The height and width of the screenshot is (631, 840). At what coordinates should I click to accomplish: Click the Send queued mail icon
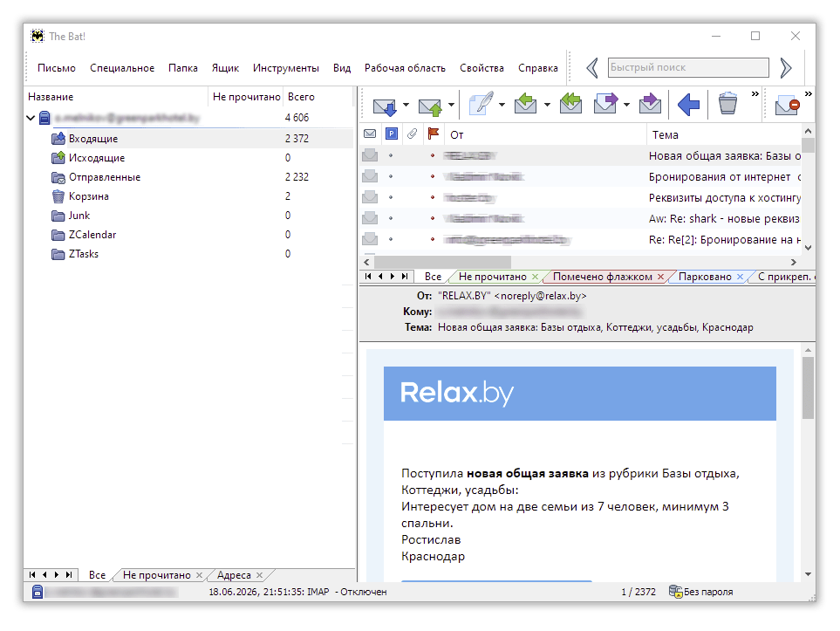(430, 105)
